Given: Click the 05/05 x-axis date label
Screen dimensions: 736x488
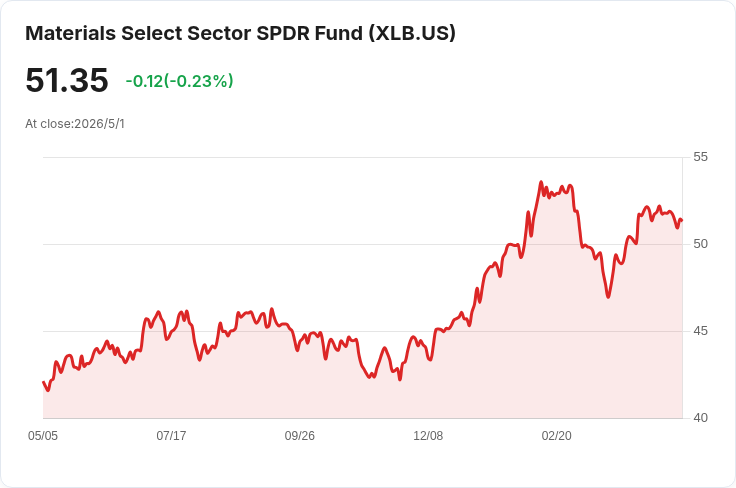Looking at the screenshot, I should [43, 436].
